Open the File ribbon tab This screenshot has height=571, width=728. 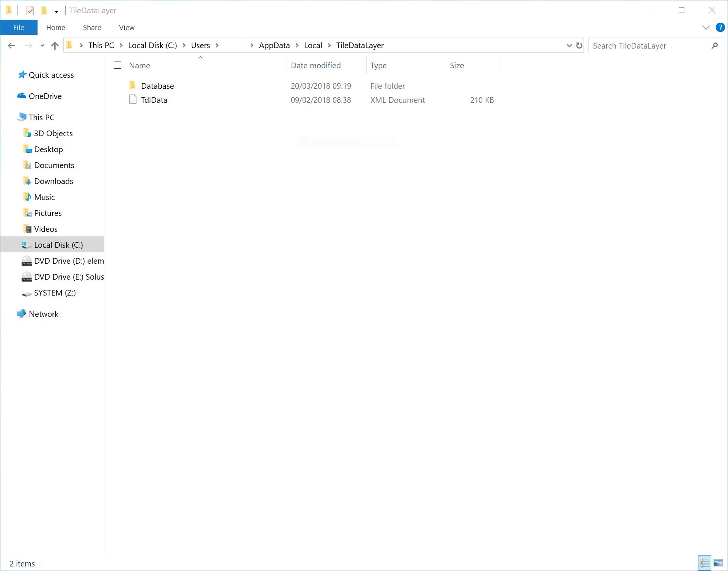[19, 27]
